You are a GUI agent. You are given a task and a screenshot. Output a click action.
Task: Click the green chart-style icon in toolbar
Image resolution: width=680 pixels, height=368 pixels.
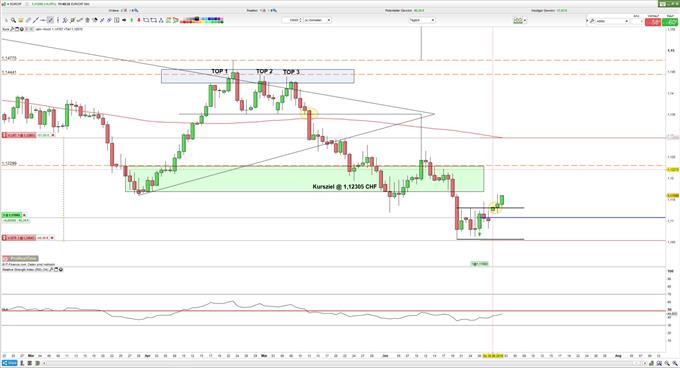click(x=517, y=20)
